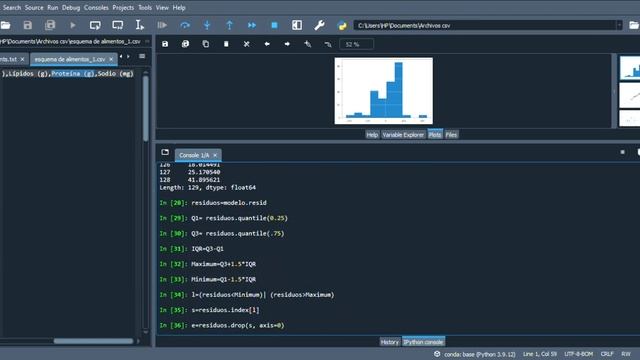The width and height of the screenshot is (640, 360).
Task: Close the .txt editor tab
Action: [x=22, y=59]
